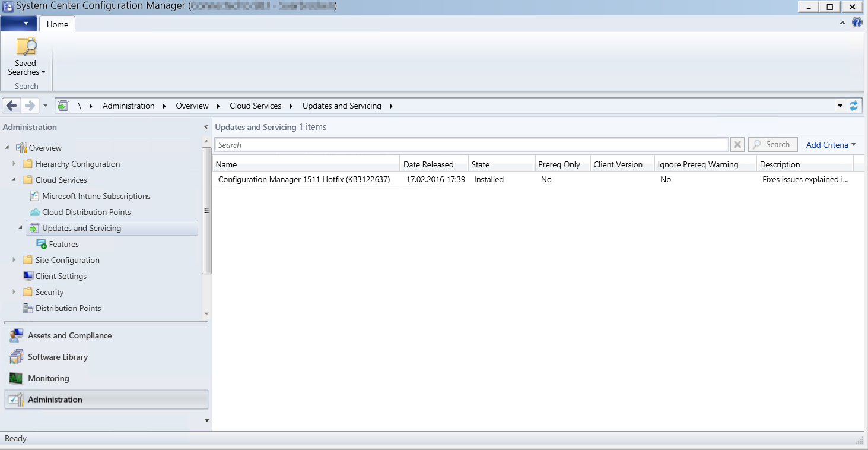Switch to Monitoring workspace
Viewport: 868px width, 450px height.
point(48,378)
